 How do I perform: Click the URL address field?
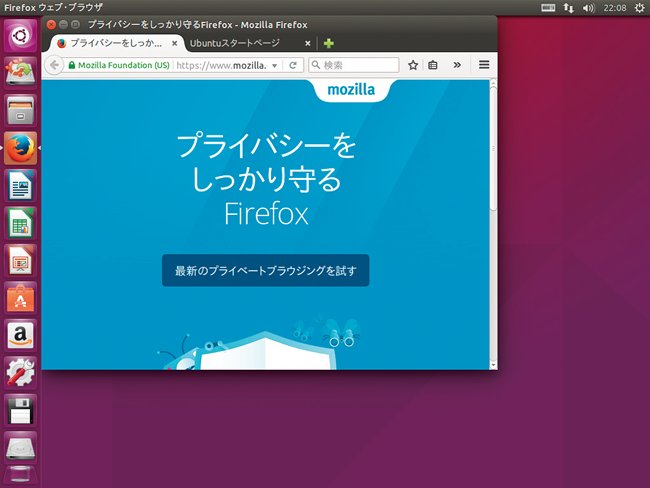[x=221, y=65]
